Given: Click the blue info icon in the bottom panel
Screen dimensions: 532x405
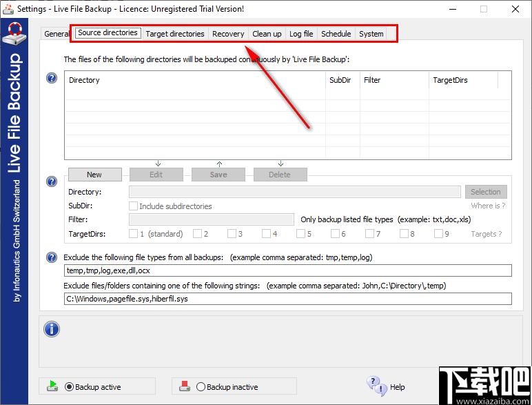Looking at the screenshot, I should point(52,329).
